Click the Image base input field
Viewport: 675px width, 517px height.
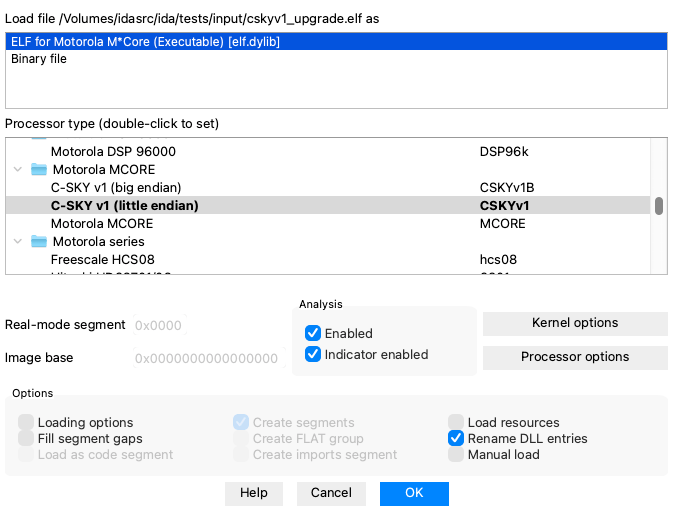pos(209,358)
